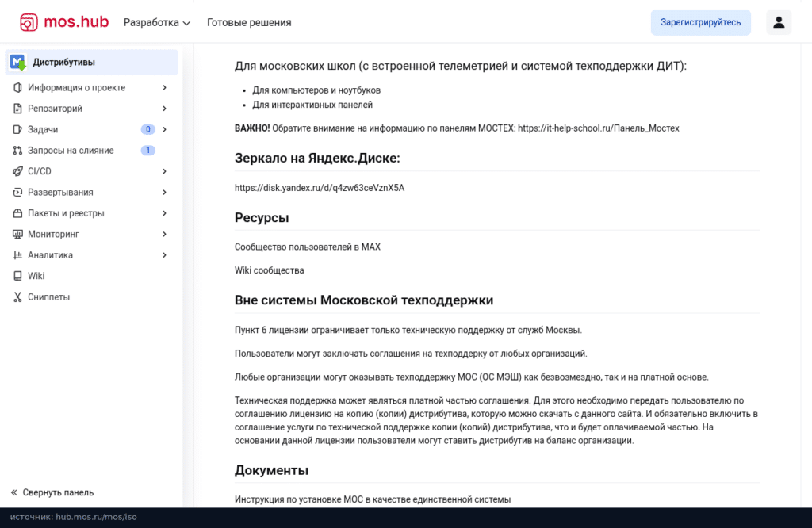
Task: Click the Зеркало на Яндекс.Диске heading
Action: tap(317, 158)
